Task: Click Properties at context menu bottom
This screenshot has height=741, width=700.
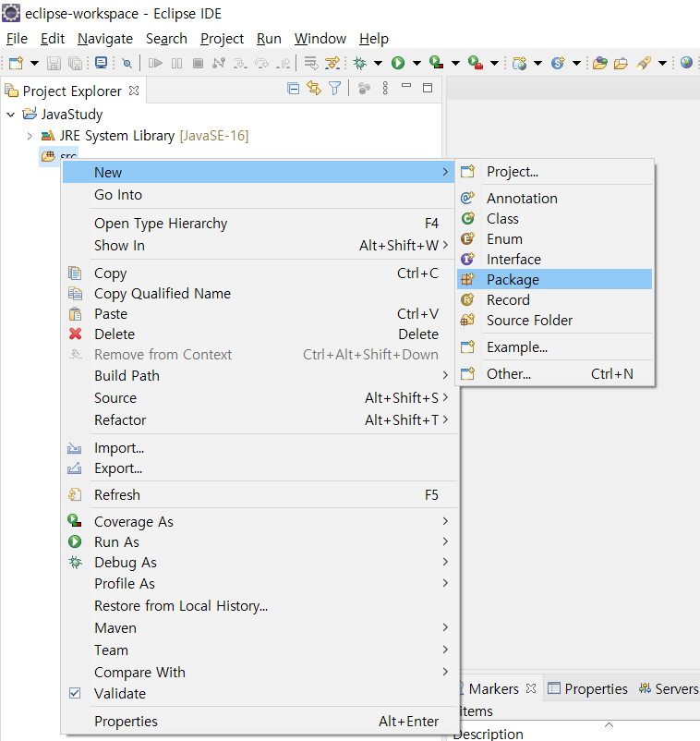Action: coord(259,722)
